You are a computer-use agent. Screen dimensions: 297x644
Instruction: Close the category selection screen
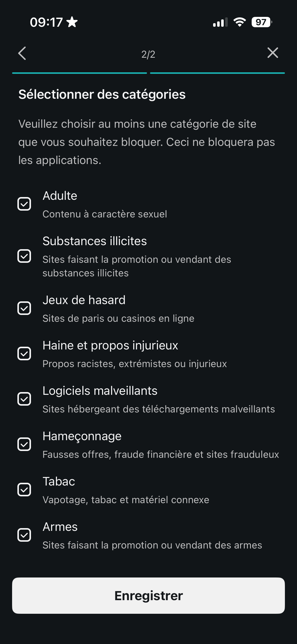tap(273, 53)
